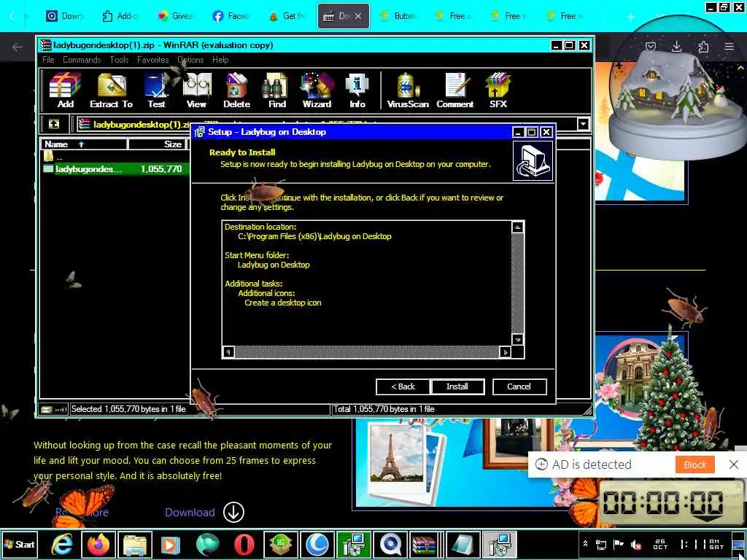Click the Test archive icon in WinRAR
Screen dimensions: 747x560
(x=156, y=90)
